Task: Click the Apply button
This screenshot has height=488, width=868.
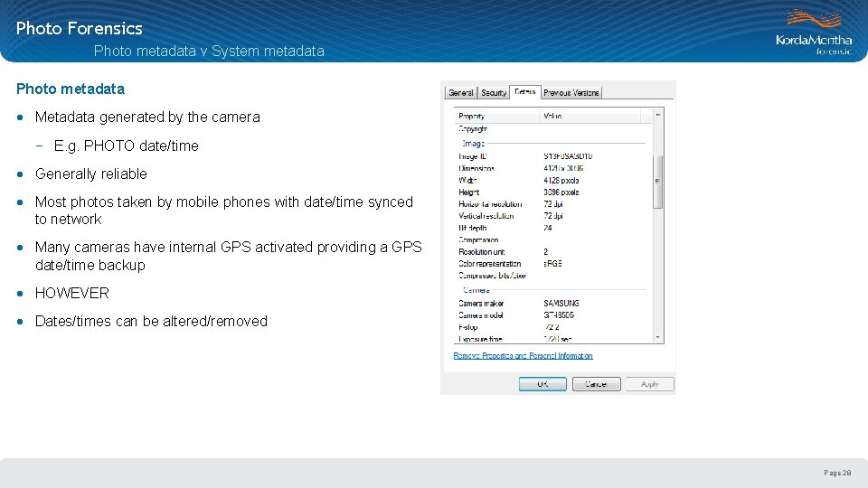Action: coord(650,384)
